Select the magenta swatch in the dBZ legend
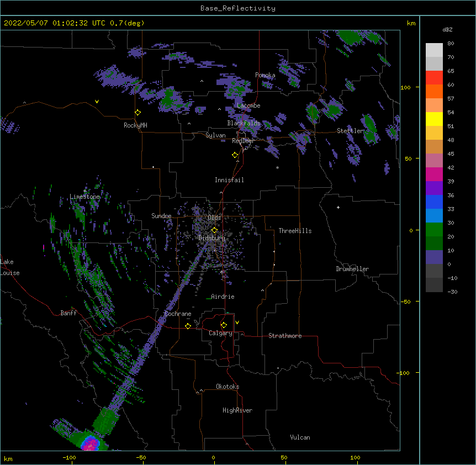 tap(434, 174)
